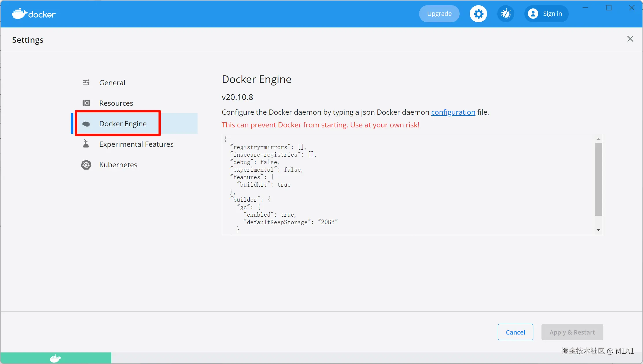Click inside the daemon JSON text area
Image resolution: width=643 pixels, height=364 pixels.
coord(405,185)
